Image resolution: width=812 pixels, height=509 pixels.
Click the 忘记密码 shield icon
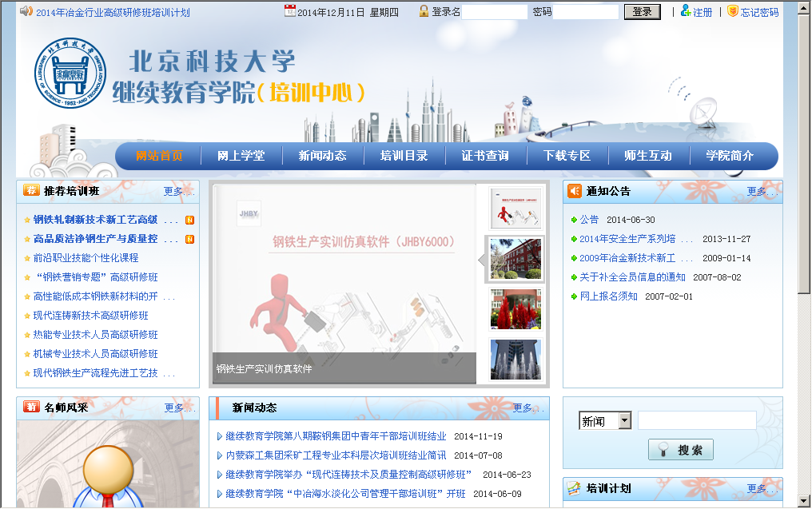click(733, 11)
